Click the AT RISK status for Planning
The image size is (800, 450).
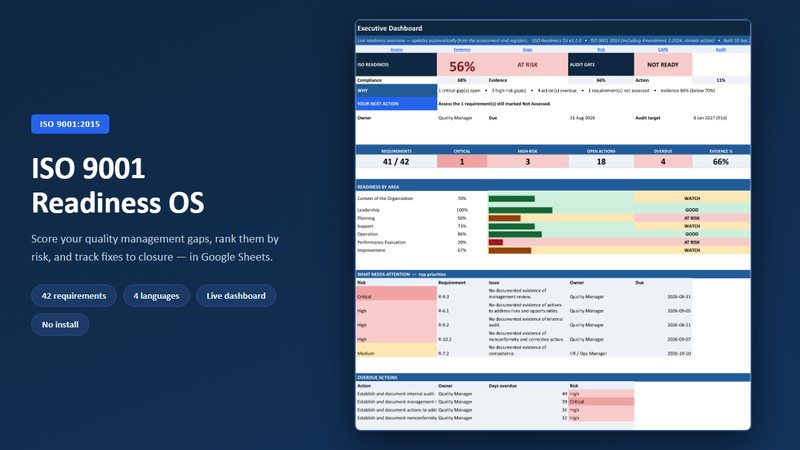pyautogui.click(x=692, y=218)
